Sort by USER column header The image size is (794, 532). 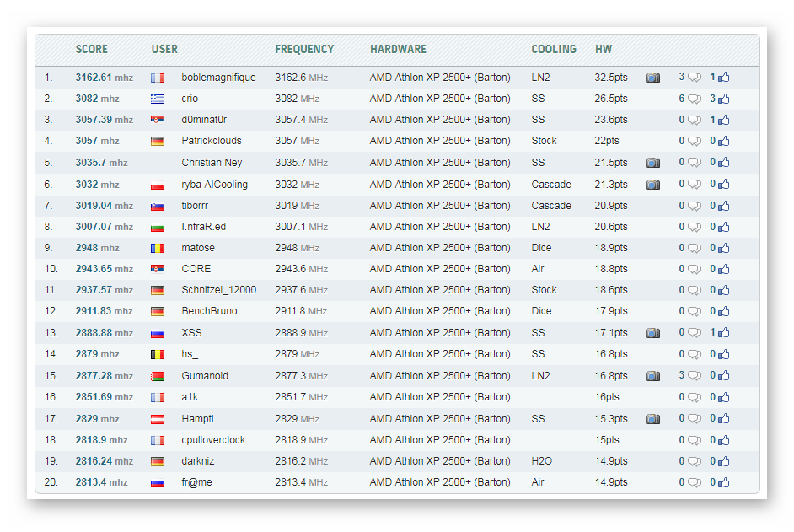coord(164,49)
